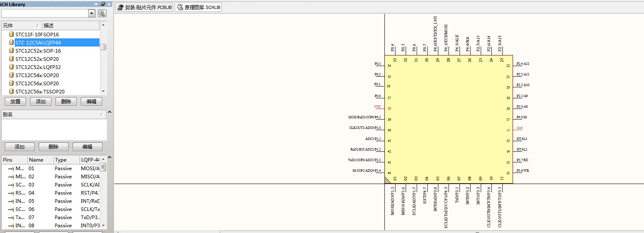Select pin 08 row icon
644x233 pixels.
(11, 226)
